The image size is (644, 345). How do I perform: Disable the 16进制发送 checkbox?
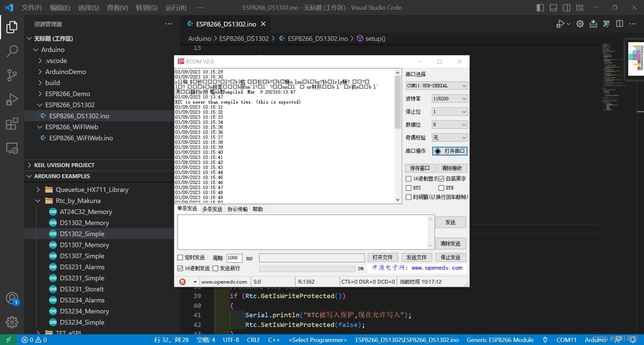pos(180,268)
